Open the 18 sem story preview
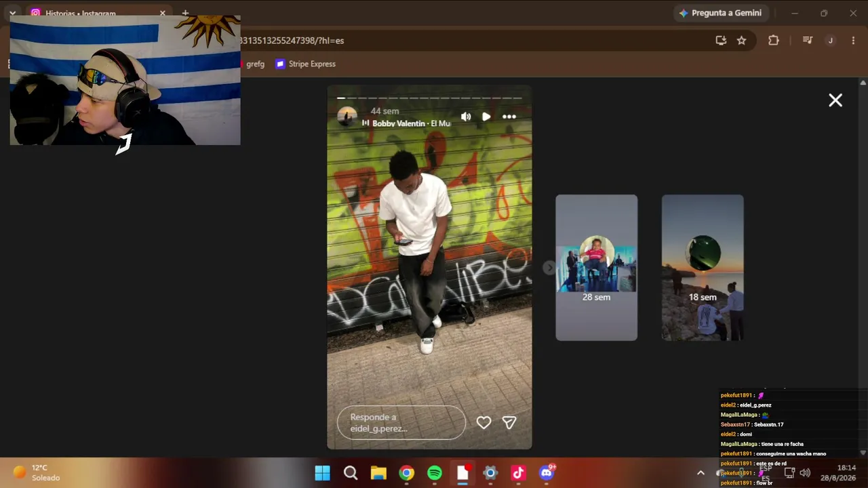Viewport: 868px width, 488px height. pyautogui.click(x=703, y=268)
